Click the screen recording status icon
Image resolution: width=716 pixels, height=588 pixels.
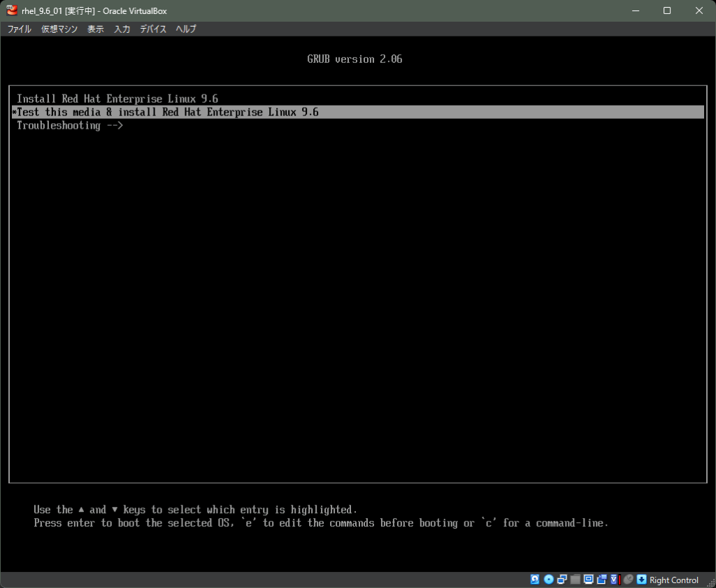[x=602, y=580]
